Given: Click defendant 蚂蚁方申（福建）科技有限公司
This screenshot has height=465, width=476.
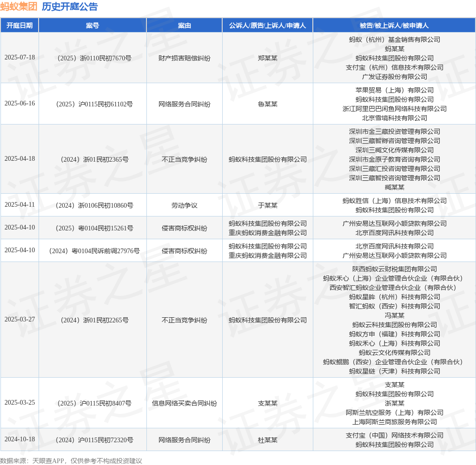Looking at the screenshot, I should 394,334.
